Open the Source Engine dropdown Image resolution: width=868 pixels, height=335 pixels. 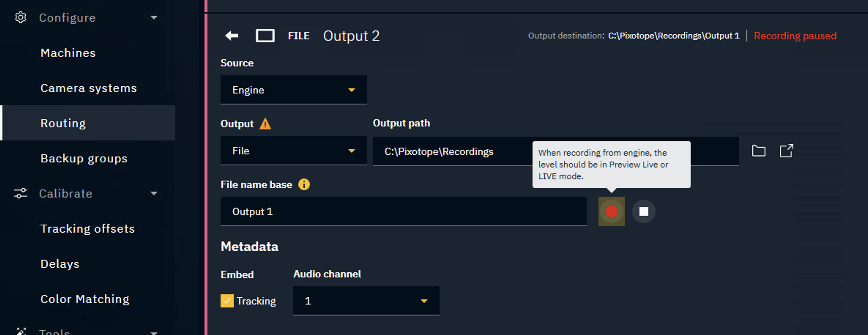(293, 90)
